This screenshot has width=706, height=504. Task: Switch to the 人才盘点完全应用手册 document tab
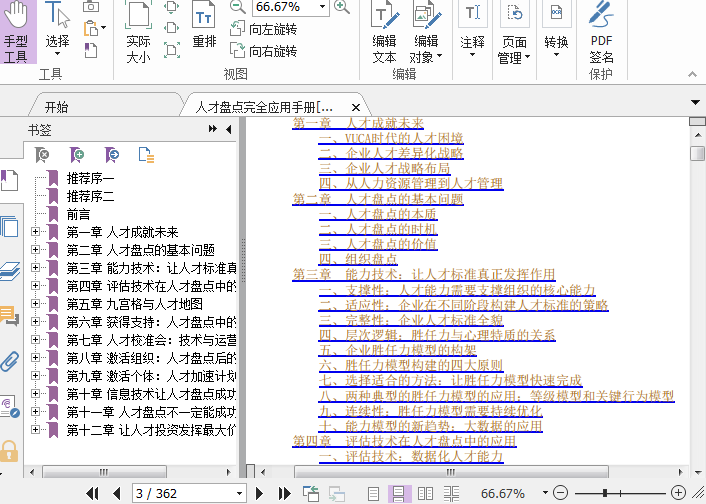[265, 107]
